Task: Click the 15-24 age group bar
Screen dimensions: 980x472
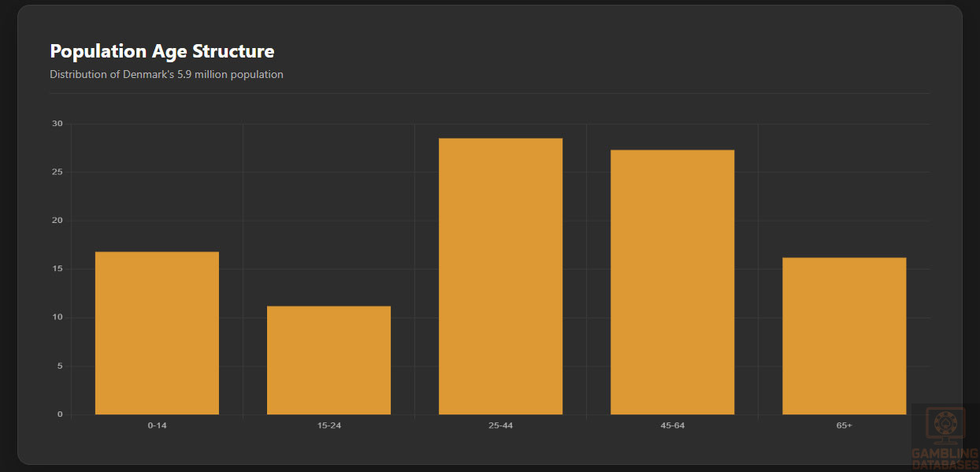Action: tap(329, 360)
